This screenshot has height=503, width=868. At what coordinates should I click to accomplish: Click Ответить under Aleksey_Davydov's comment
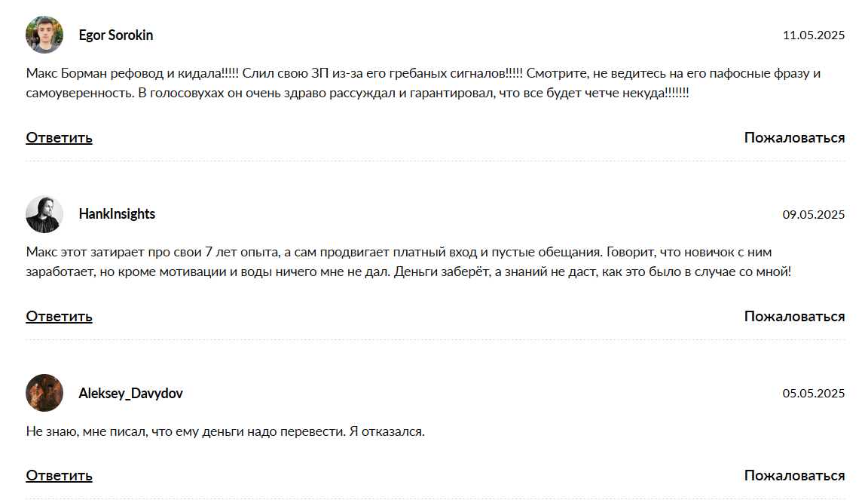(x=60, y=475)
